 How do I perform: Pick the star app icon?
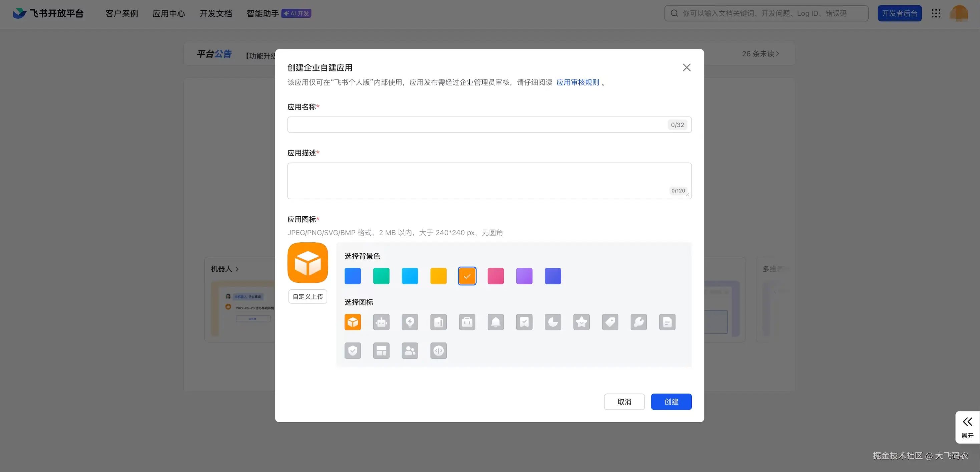(x=581, y=322)
